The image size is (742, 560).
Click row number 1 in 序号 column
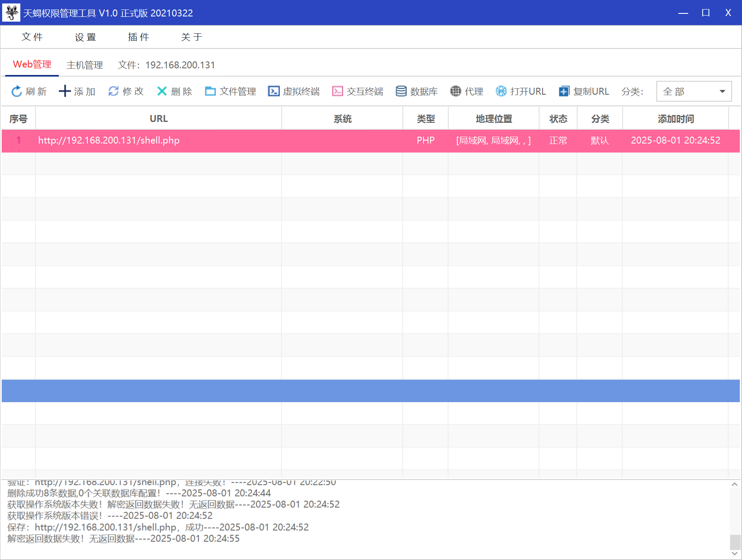(19, 141)
